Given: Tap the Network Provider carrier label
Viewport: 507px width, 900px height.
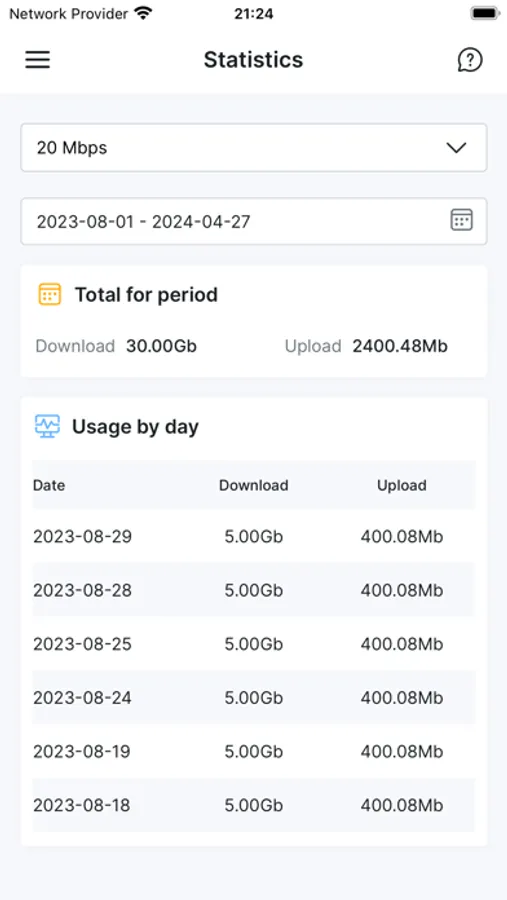Looking at the screenshot, I should pyautogui.click(x=68, y=13).
